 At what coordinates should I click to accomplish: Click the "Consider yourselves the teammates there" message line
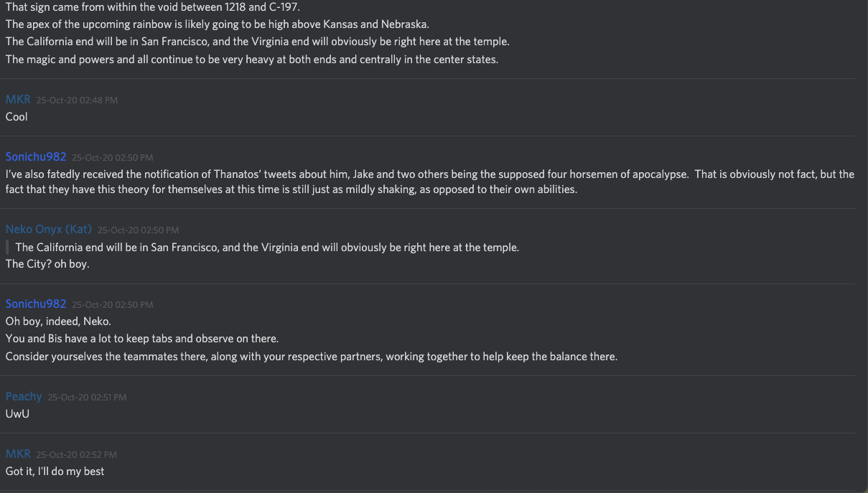tap(311, 357)
